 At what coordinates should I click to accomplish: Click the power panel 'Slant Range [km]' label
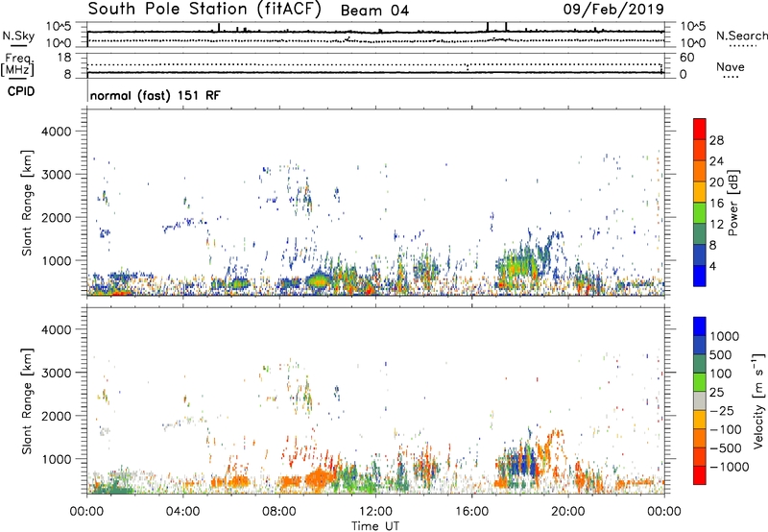point(27,203)
